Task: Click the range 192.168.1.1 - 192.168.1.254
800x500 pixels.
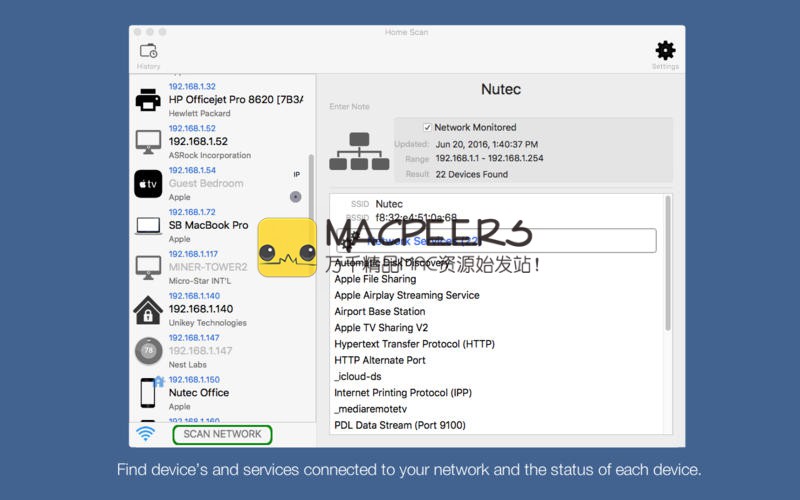Action: 490,159
